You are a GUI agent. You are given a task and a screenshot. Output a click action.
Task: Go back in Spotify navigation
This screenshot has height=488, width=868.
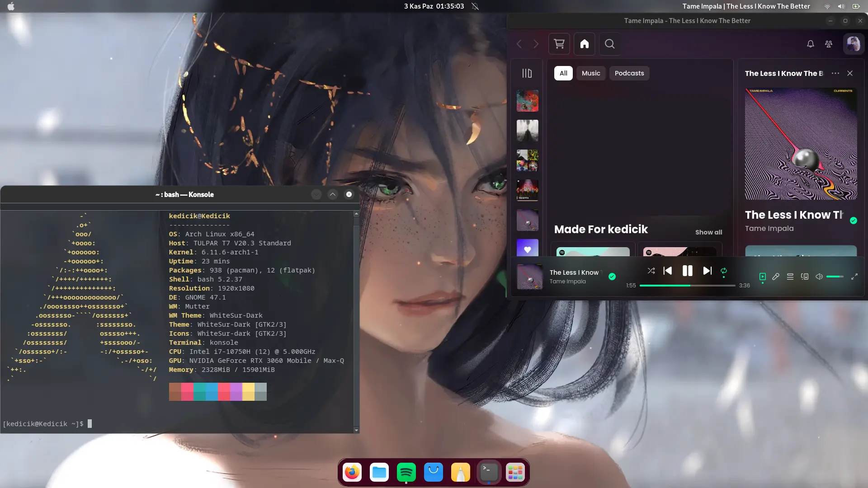(519, 44)
